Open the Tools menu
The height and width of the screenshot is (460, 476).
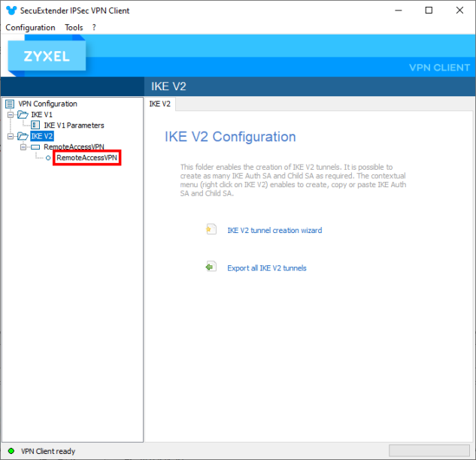[74, 27]
